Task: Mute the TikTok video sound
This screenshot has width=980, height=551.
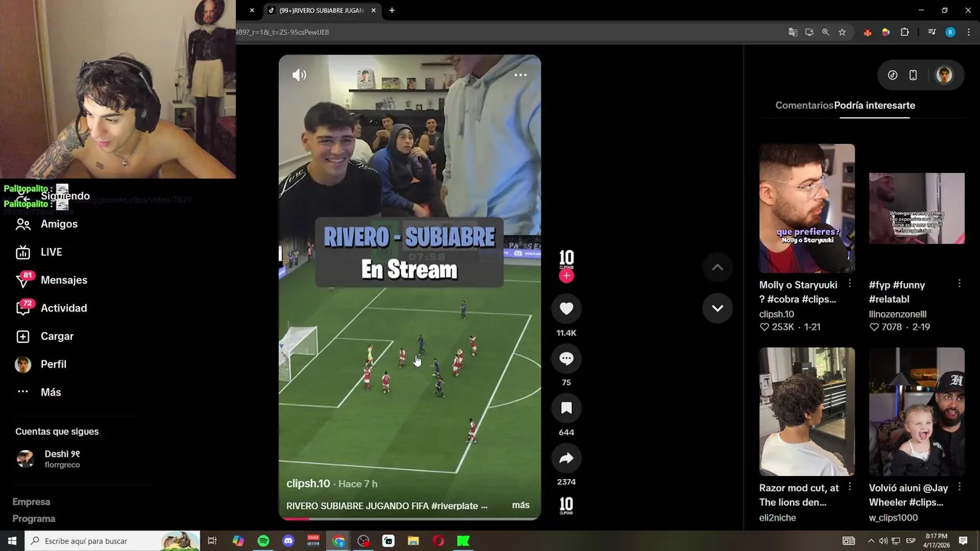Action: click(x=299, y=75)
